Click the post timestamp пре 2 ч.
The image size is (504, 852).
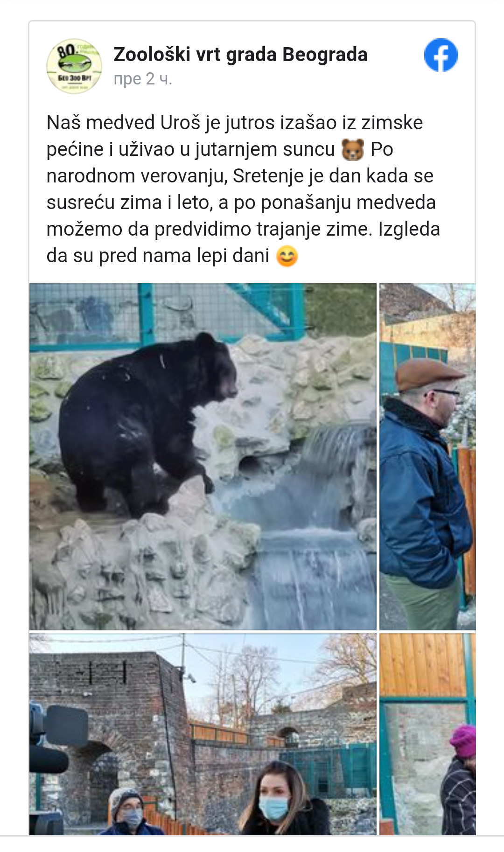click(143, 79)
